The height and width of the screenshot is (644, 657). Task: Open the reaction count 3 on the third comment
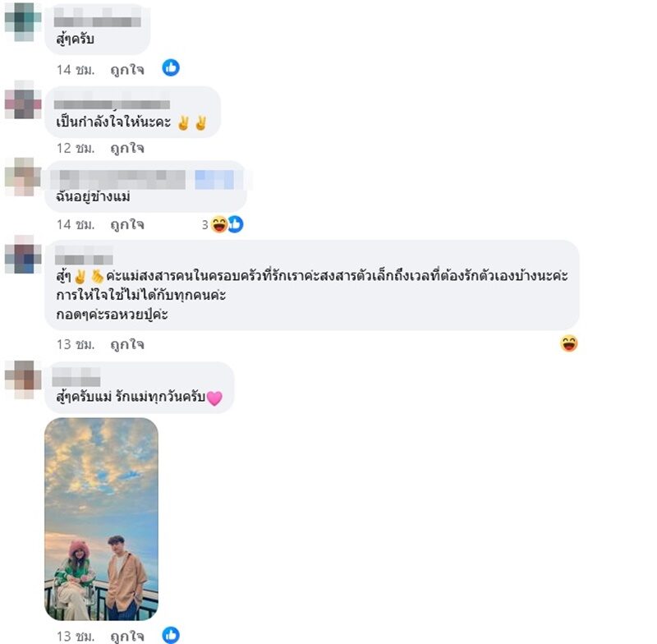204,224
